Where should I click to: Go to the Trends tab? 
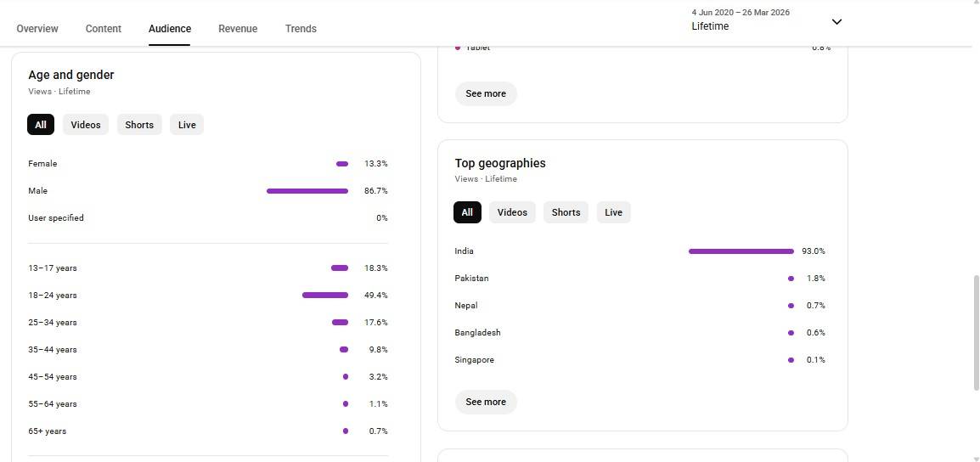[x=301, y=29]
